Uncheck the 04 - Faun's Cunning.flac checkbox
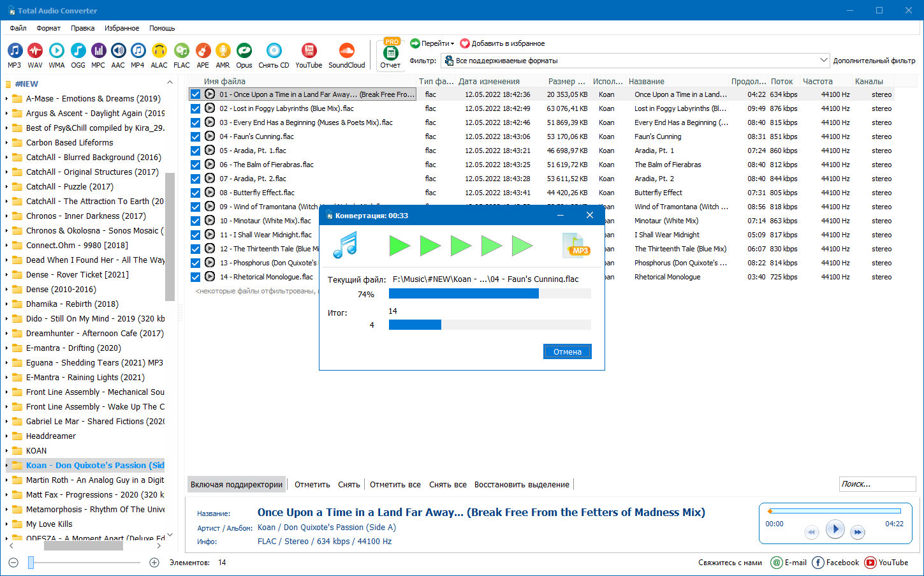This screenshot has width=924, height=576. [196, 137]
